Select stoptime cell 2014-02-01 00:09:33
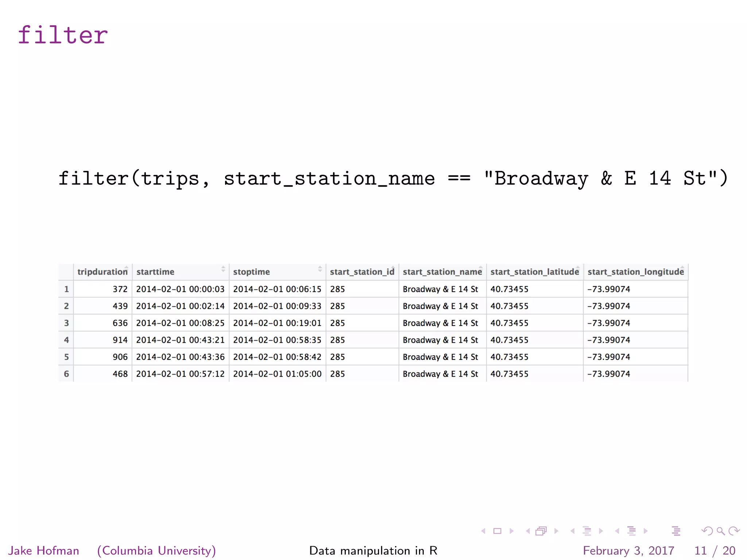747x560 pixels. pyautogui.click(x=277, y=306)
